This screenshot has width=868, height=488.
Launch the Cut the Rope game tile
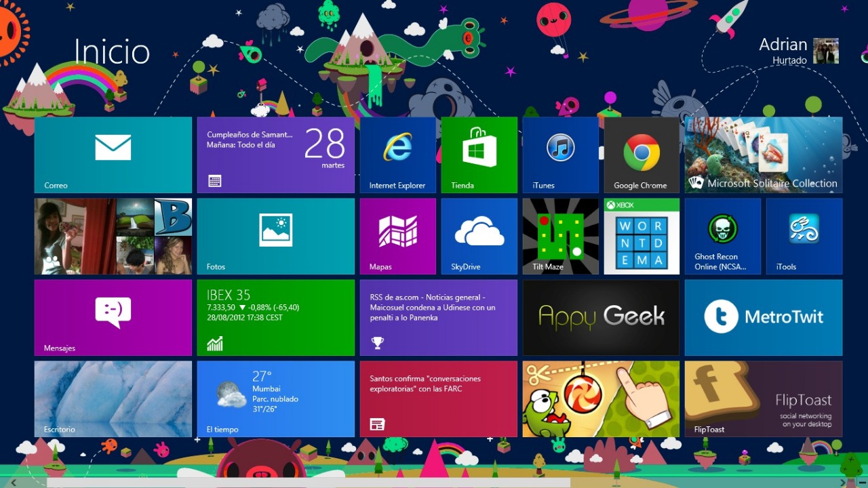pos(601,399)
